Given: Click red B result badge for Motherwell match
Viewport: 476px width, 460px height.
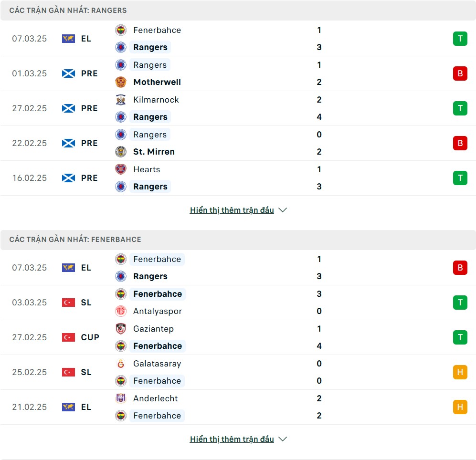Looking at the screenshot, I should coord(460,73).
